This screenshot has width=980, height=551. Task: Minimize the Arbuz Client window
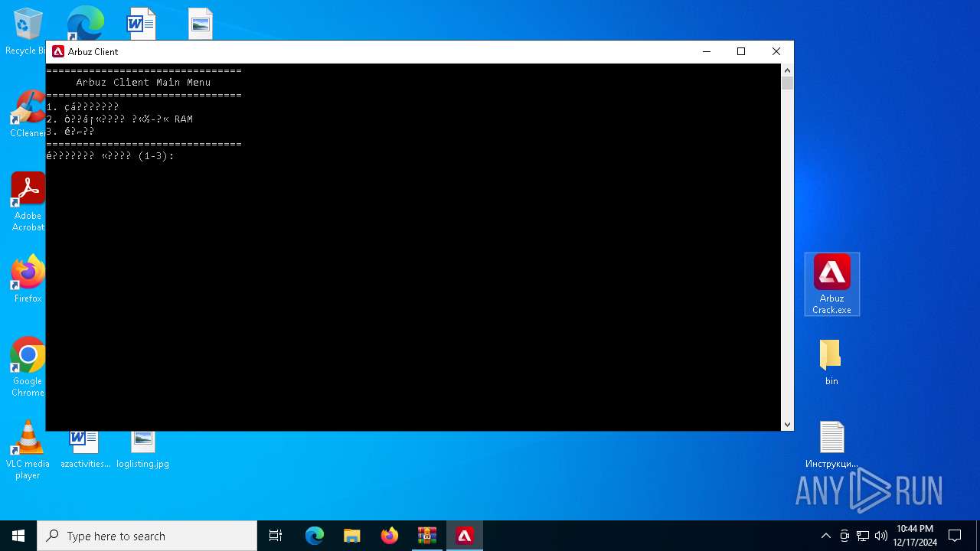pos(707,51)
